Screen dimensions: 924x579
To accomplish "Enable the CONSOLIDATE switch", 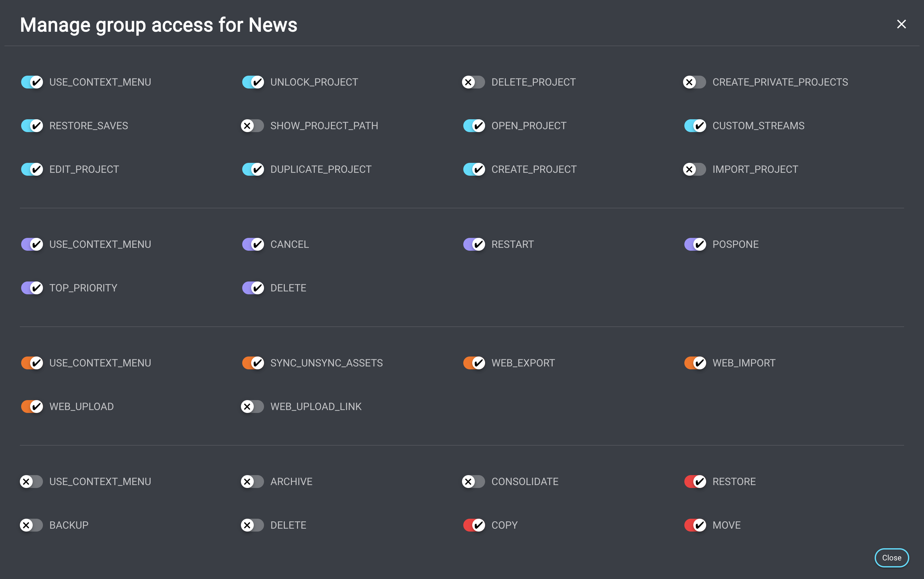I will [x=474, y=481].
